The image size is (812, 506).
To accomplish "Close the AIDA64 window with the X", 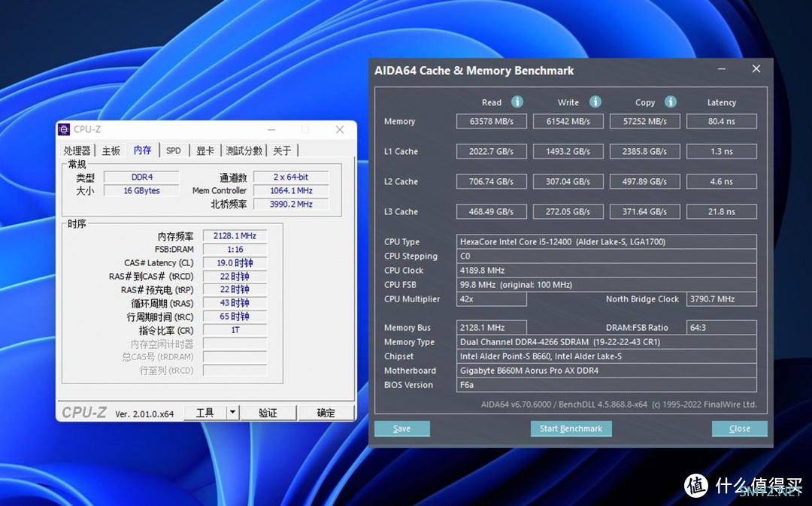I will (x=756, y=69).
